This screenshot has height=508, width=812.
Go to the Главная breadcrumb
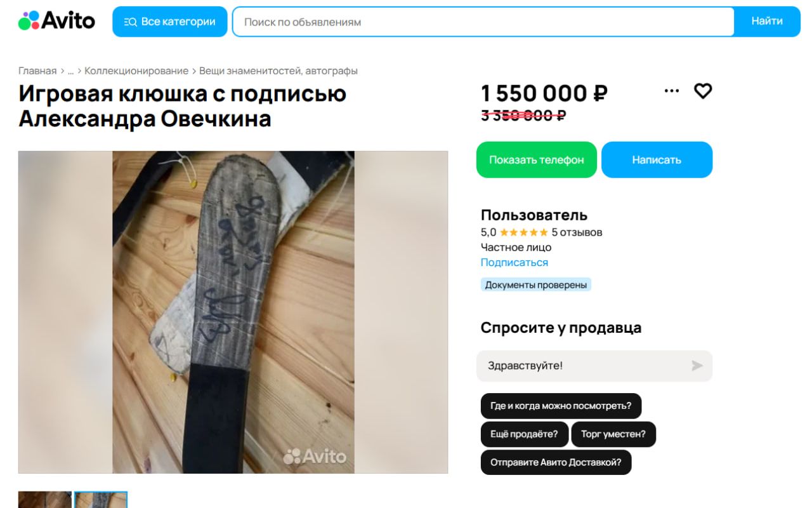click(x=37, y=70)
